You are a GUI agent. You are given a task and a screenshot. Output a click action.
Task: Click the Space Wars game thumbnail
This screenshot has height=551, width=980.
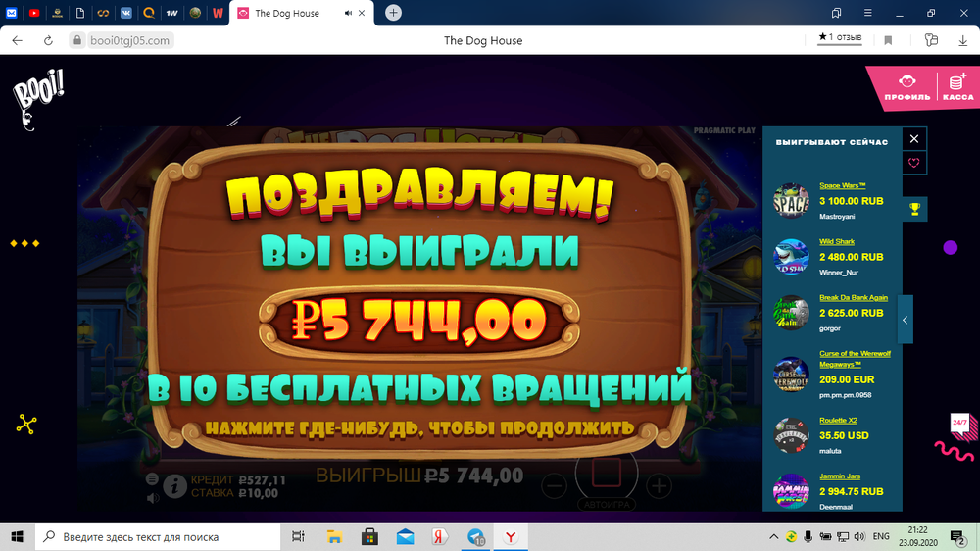791,201
